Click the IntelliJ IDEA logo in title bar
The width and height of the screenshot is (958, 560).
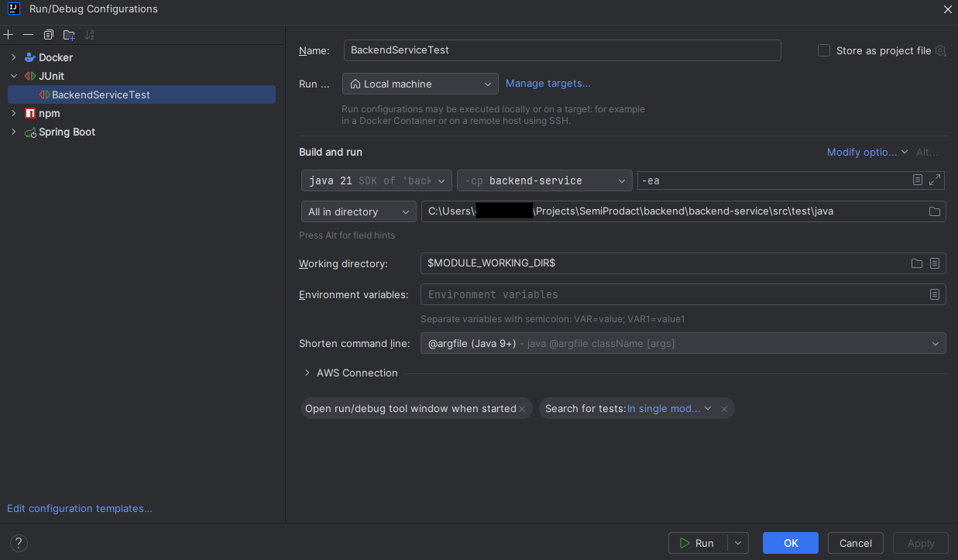(13, 9)
